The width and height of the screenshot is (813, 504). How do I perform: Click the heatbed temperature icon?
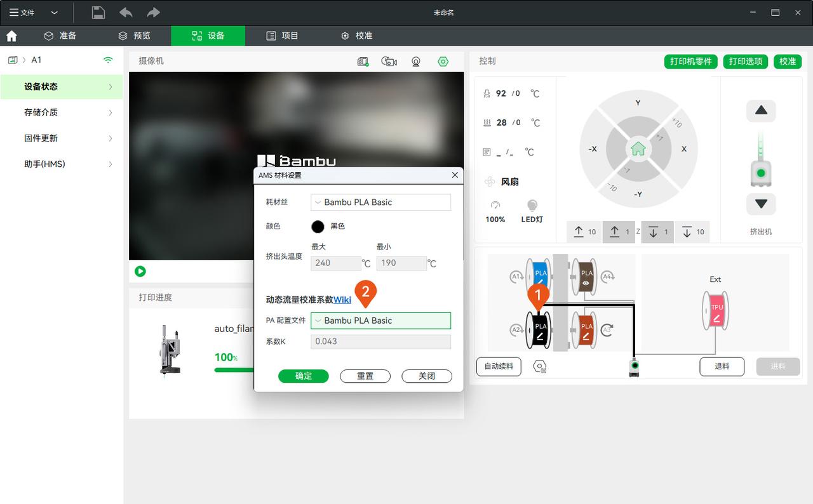(487, 123)
